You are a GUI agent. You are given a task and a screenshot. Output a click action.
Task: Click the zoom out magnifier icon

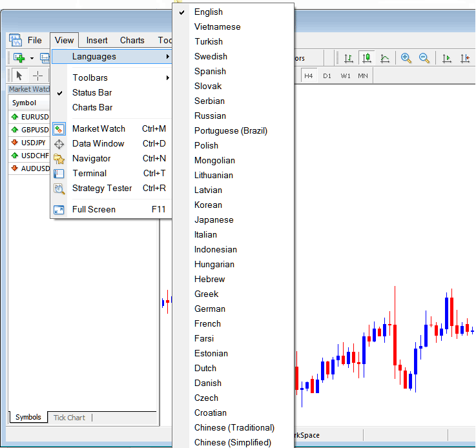(x=424, y=58)
